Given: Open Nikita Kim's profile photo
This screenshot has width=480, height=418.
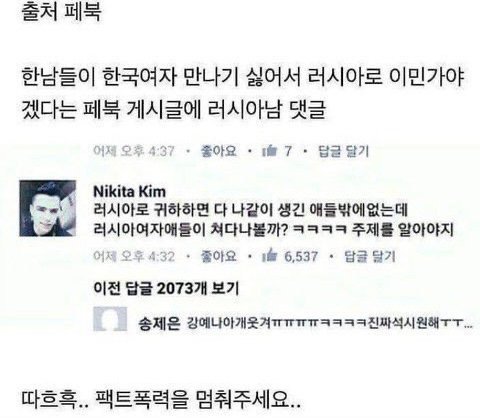Looking at the screenshot, I should [x=48, y=208].
